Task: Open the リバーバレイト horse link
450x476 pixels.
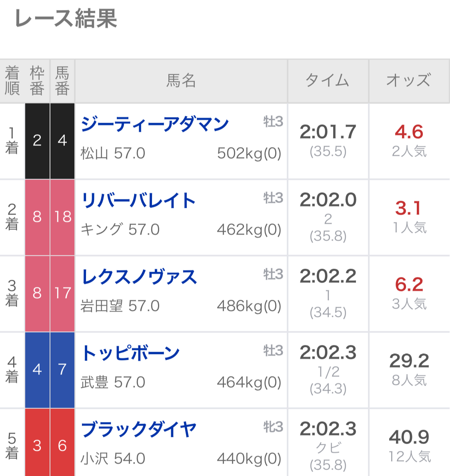Action: tap(138, 201)
